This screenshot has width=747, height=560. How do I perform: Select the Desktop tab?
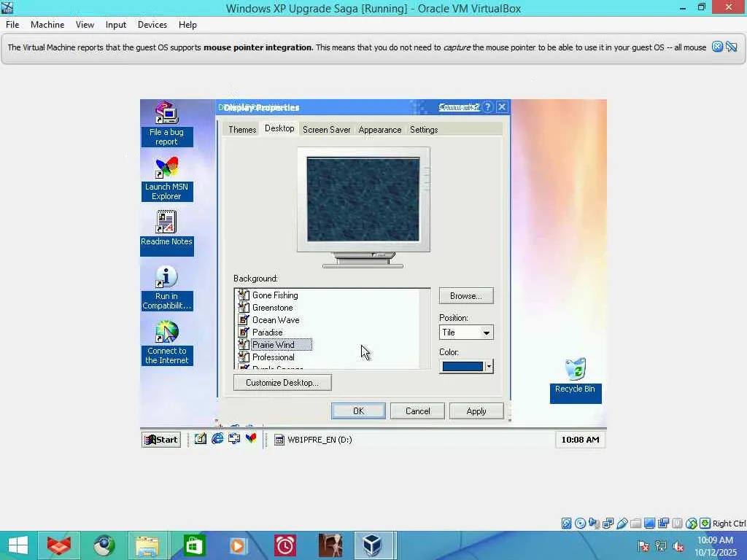[279, 128]
